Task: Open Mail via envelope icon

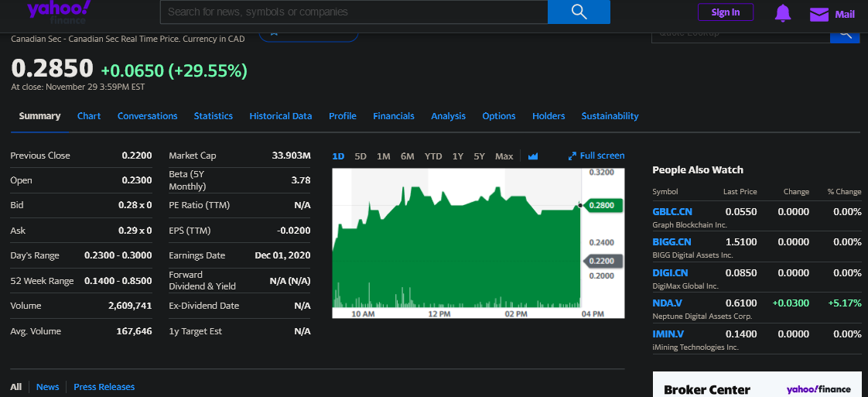Action: [818, 14]
